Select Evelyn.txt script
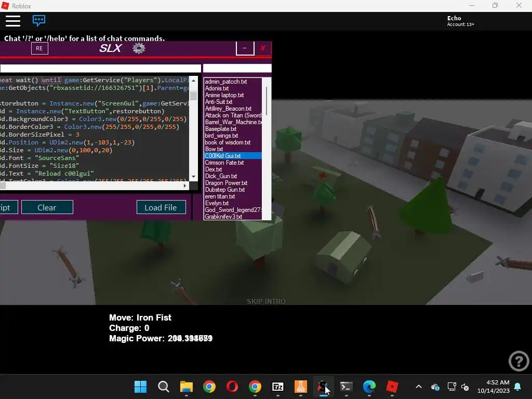Image resolution: width=532 pixels, height=399 pixels. click(233, 203)
